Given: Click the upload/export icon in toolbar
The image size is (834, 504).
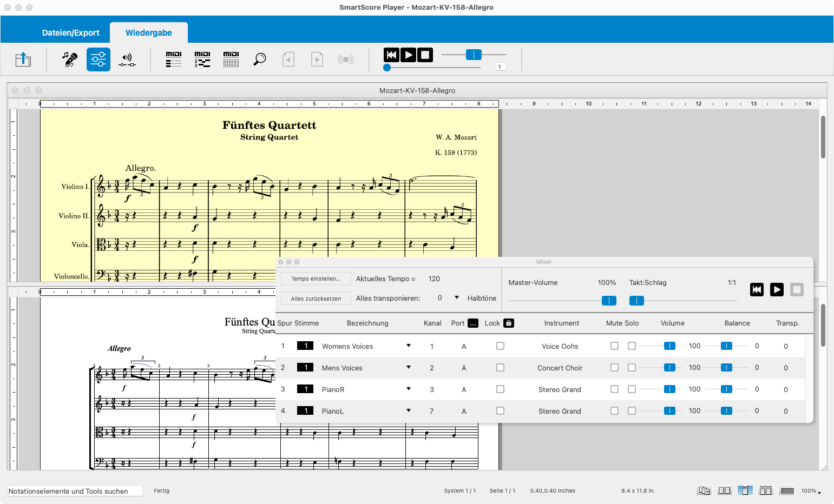Looking at the screenshot, I should [23, 59].
